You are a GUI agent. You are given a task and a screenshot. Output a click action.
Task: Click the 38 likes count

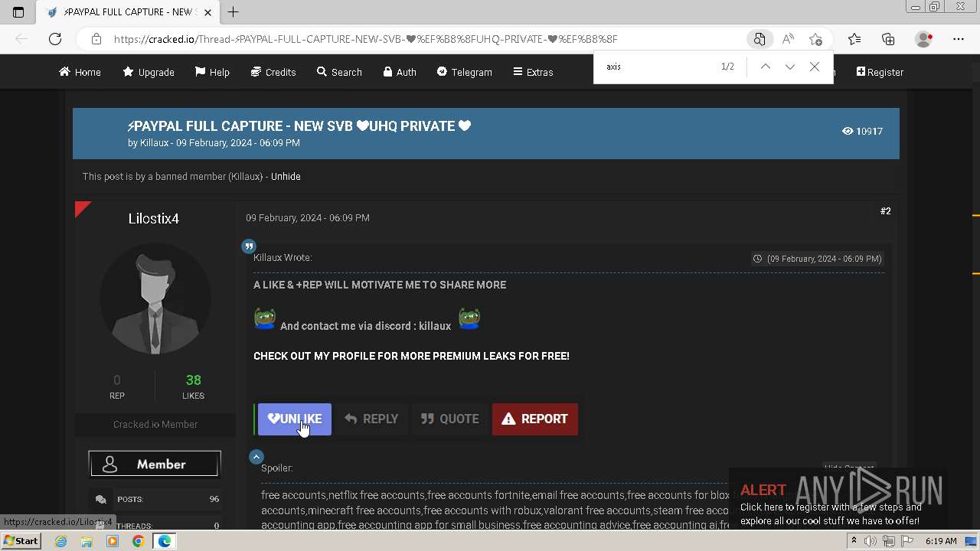193,380
